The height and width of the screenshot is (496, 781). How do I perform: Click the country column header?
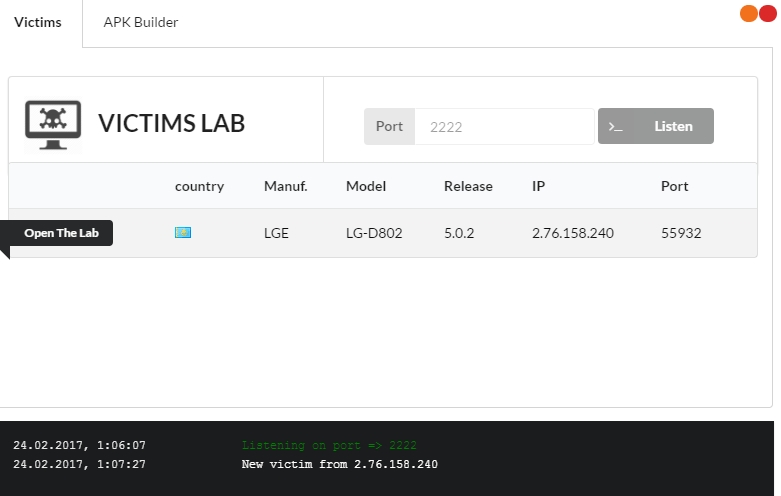(199, 186)
